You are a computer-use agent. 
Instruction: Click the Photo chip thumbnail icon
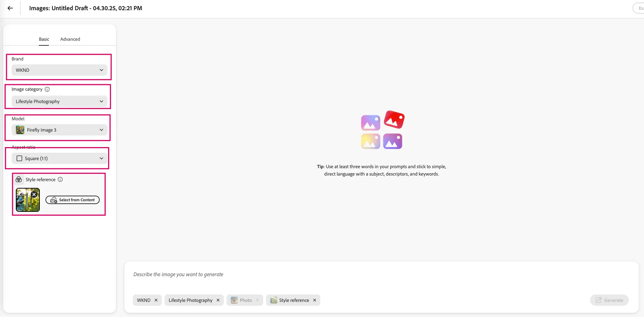[234, 300]
